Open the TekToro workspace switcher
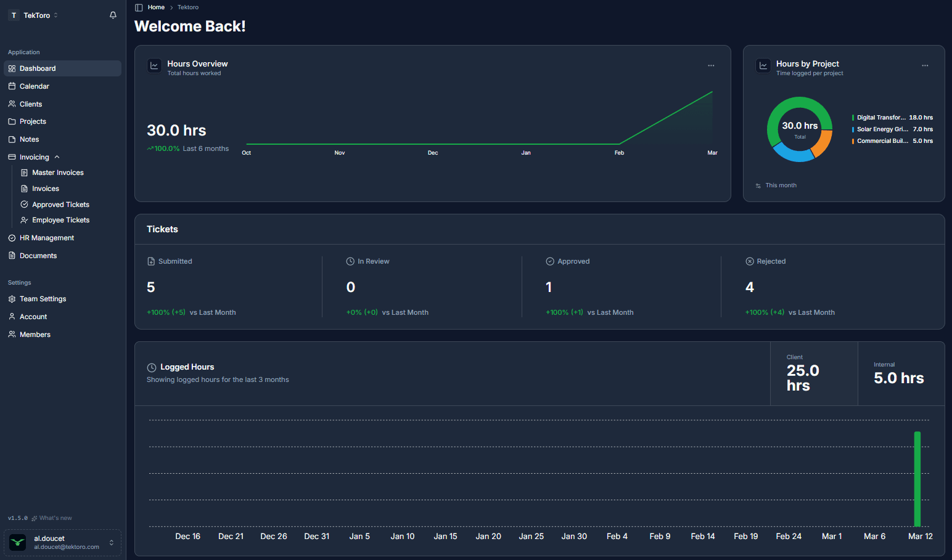The height and width of the screenshot is (560, 952). 33,15
